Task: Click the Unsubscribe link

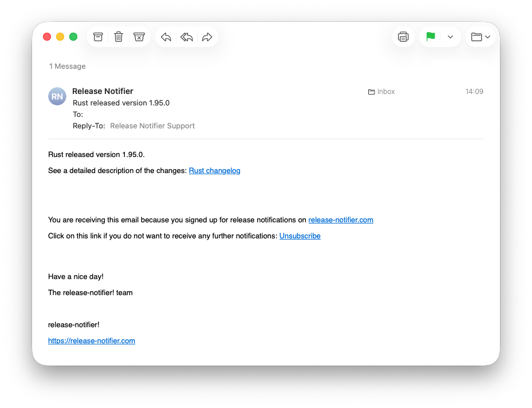Action: click(x=300, y=236)
